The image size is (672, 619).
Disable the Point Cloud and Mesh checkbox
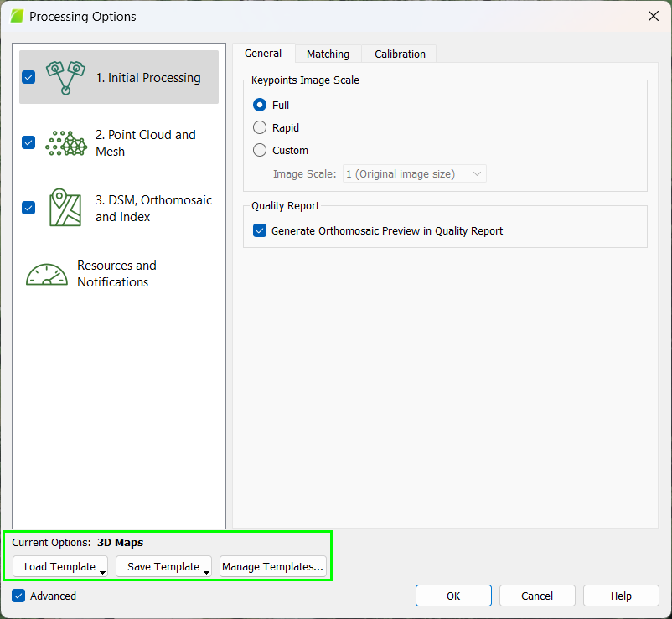28,142
